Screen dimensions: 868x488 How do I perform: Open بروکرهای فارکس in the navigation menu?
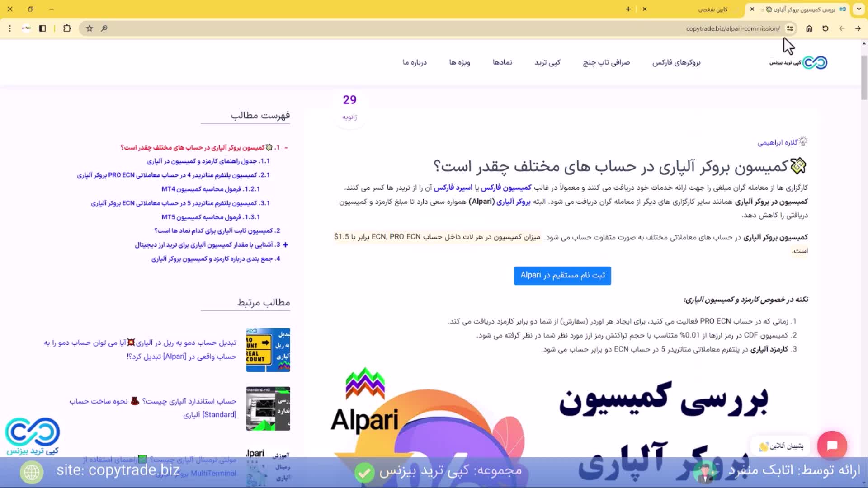[676, 62]
